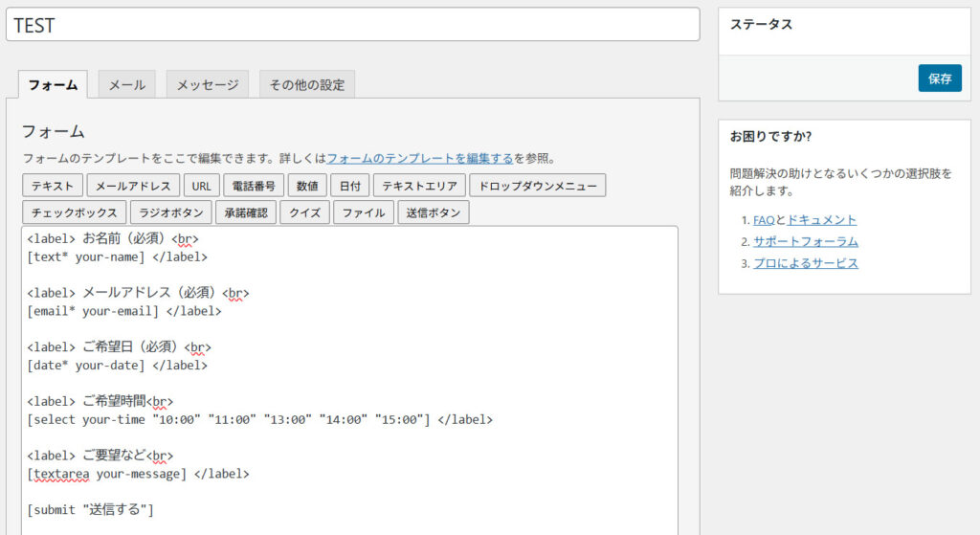Viewport: 980px width, 535px height.
Task: Open the サポートフォーラム link
Action: (x=805, y=241)
